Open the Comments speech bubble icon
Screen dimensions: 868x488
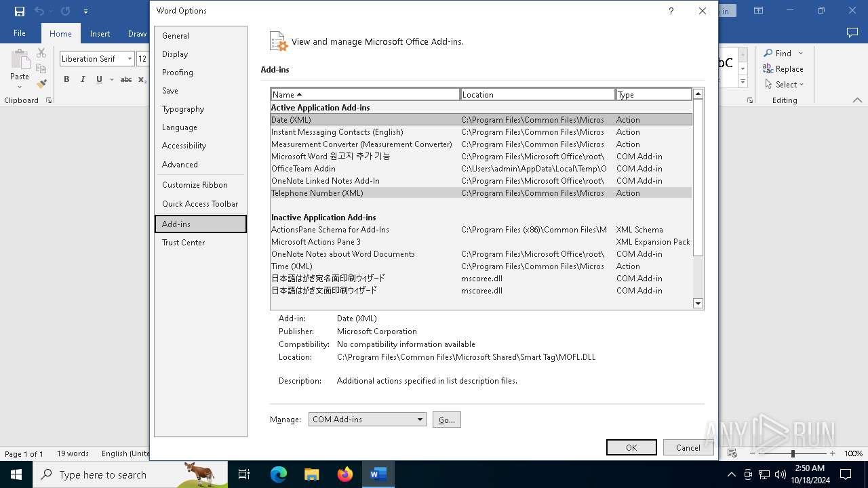[x=852, y=33]
